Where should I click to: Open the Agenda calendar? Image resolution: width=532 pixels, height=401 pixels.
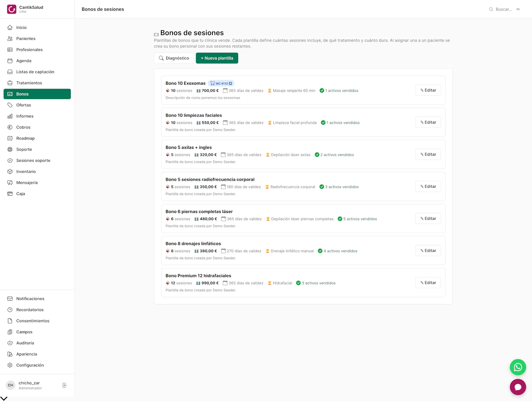pyautogui.click(x=37, y=61)
